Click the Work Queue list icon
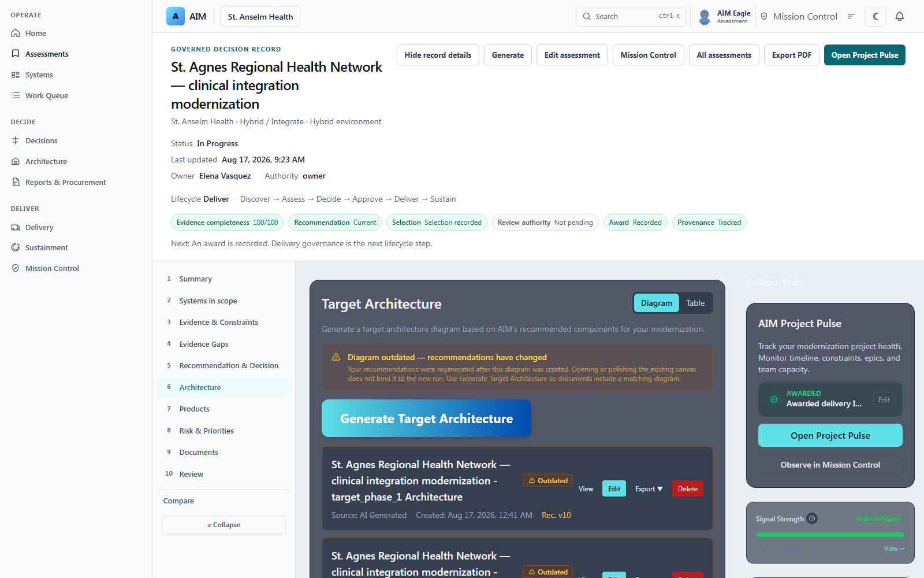This screenshot has height=578, width=924. pos(16,95)
